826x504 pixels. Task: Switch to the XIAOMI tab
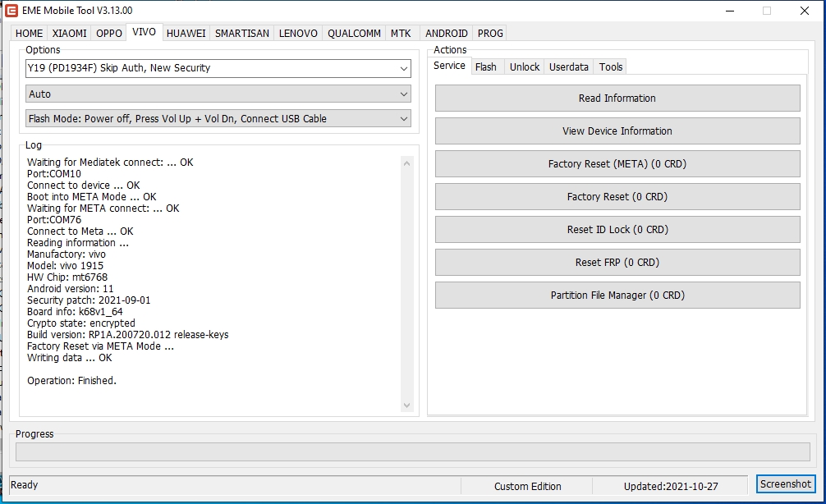point(69,33)
